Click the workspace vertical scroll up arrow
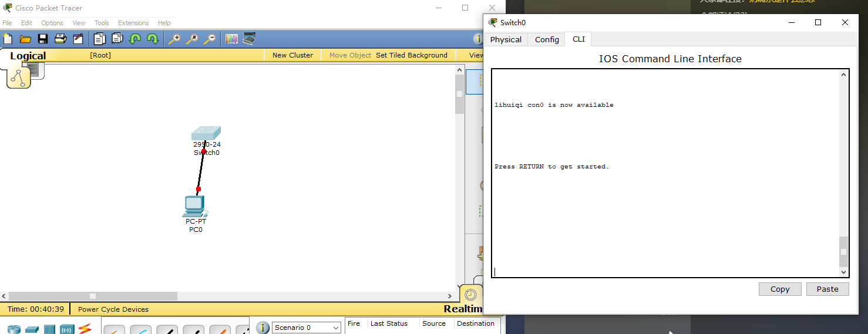The image size is (868, 334). pyautogui.click(x=460, y=70)
